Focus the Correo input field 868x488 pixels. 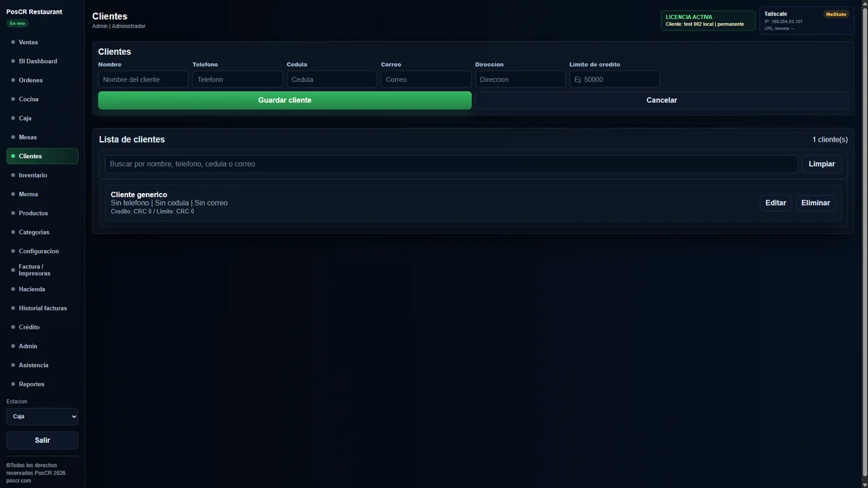(x=426, y=79)
